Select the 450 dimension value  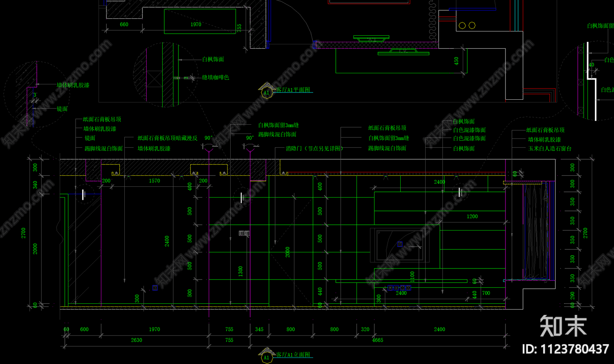pos(456,61)
